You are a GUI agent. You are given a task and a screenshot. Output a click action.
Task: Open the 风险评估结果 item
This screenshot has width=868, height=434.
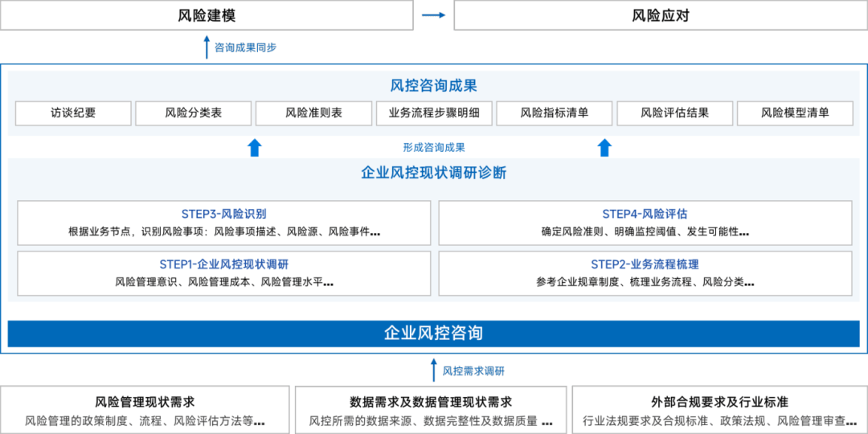674,113
